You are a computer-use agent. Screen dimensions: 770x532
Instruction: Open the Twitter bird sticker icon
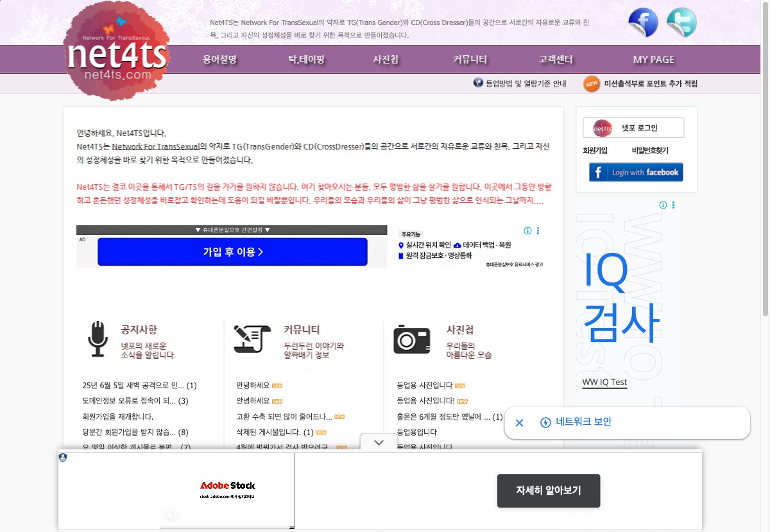click(681, 23)
